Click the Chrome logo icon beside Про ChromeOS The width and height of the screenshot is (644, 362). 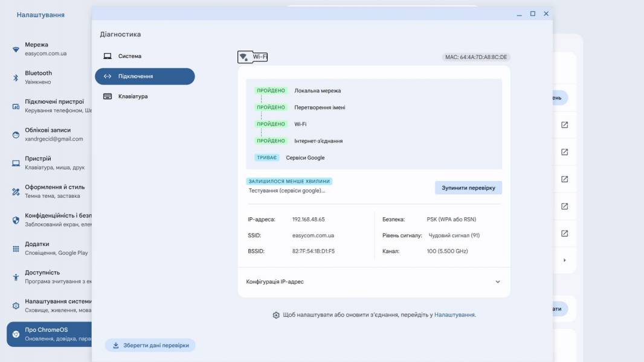coord(16,334)
